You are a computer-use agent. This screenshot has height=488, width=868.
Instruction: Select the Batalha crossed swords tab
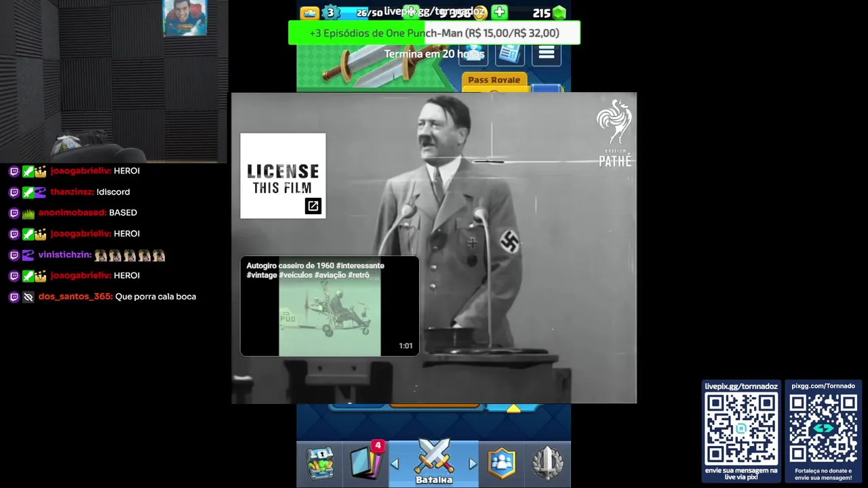coord(434,464)
